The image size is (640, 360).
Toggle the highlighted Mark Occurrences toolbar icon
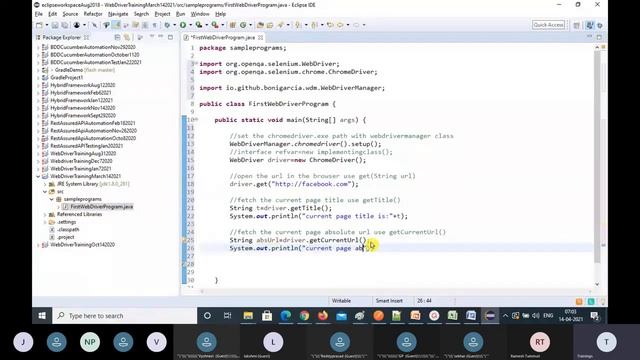[x=116, y=25]
